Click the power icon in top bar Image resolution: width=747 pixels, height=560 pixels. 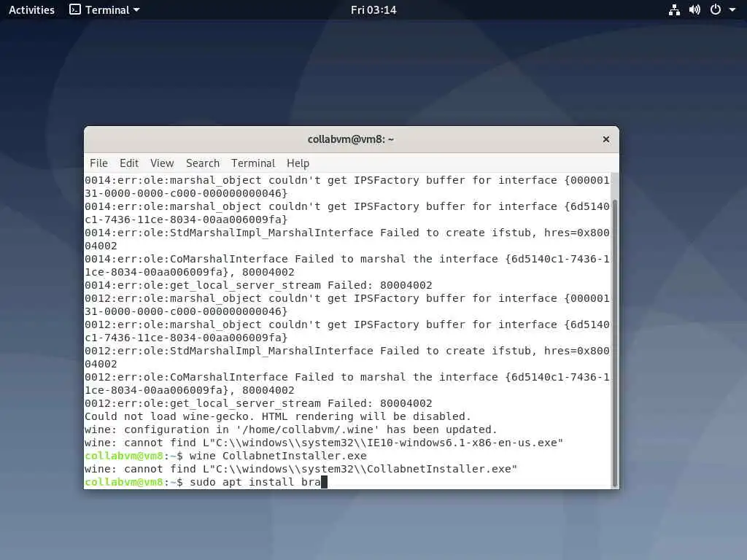coord(716,9)
